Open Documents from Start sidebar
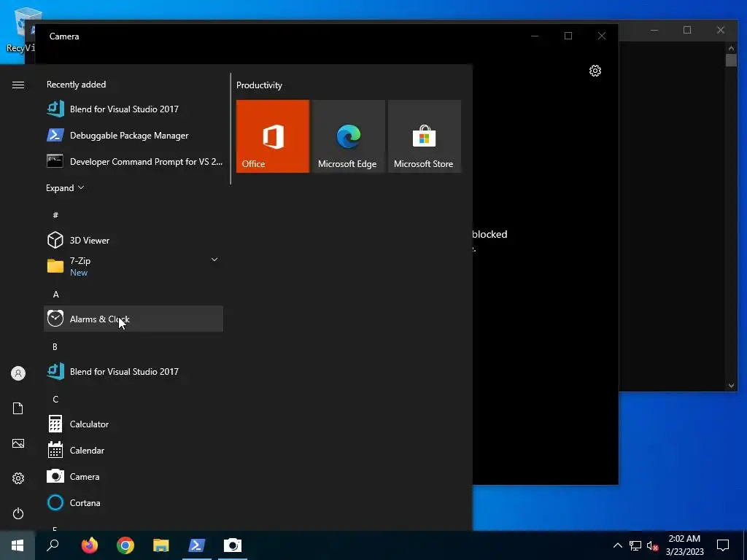747x560 pixels. coord(18,408)
